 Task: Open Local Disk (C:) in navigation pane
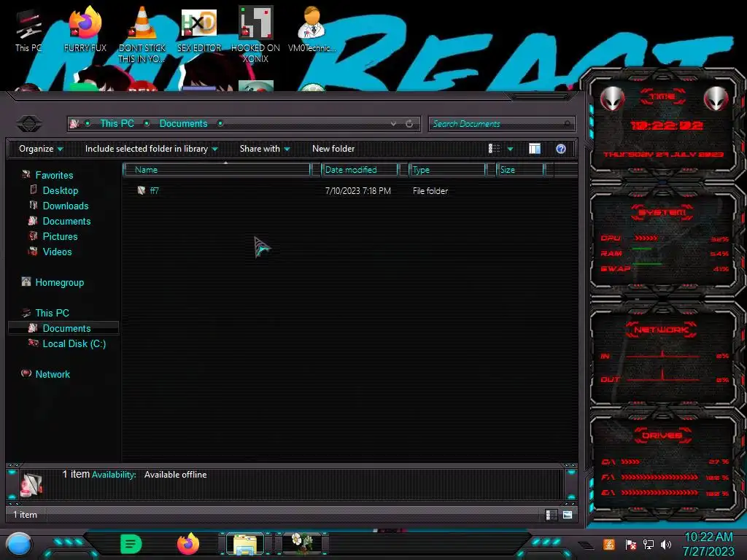point(74,343)
